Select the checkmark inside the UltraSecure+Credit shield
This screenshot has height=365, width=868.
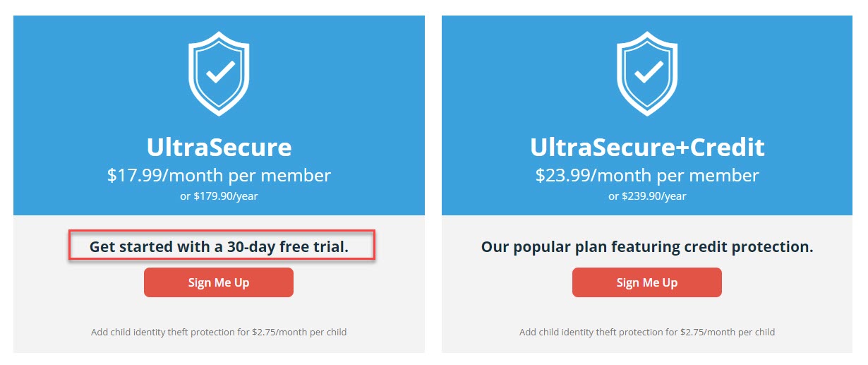tap(648, 71)
